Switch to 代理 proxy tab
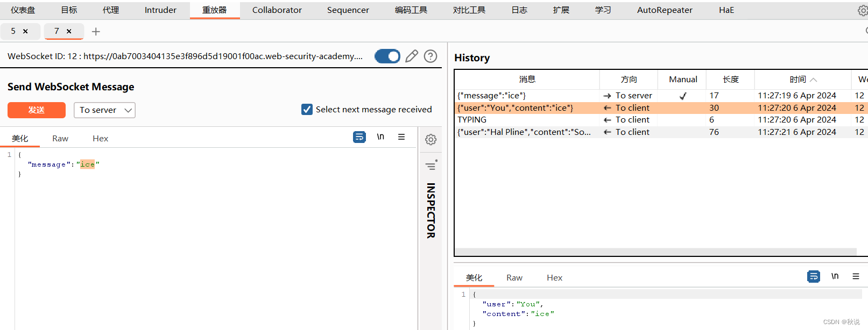This screenshot has height=330, width=868. click(x=111, y=10)
